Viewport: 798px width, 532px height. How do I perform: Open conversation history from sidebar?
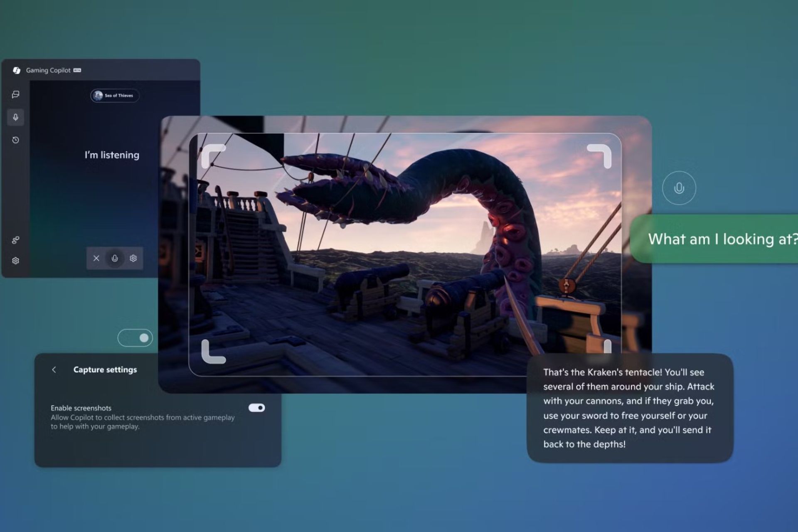tap(16, 140)
